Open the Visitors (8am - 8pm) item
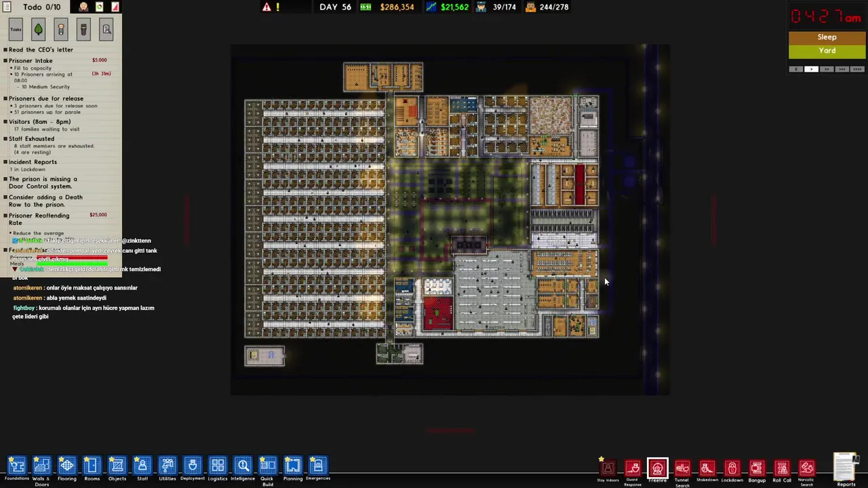Screen dimensions: 868x488 pos(39,122)
